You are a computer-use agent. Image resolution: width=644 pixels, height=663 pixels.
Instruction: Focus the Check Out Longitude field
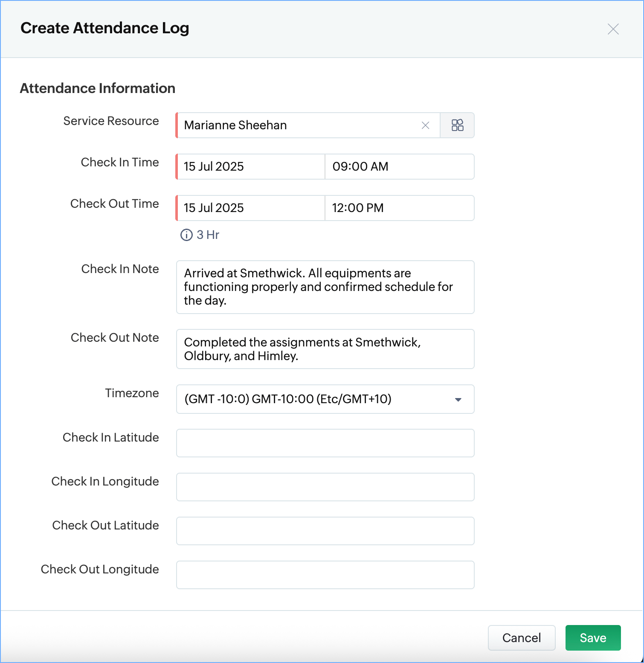[325, 575]
